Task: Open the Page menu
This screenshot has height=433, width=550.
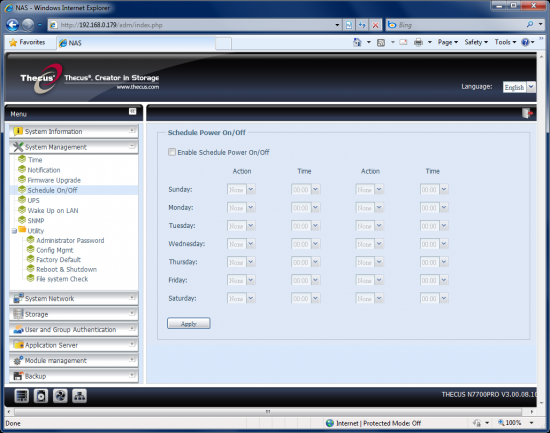Action: click(448, 42)
